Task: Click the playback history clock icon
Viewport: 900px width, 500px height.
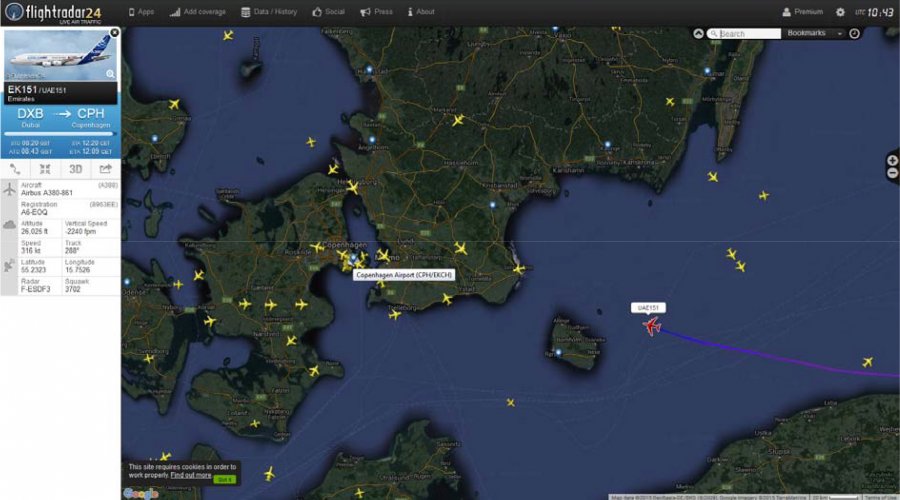Action: 854,33
